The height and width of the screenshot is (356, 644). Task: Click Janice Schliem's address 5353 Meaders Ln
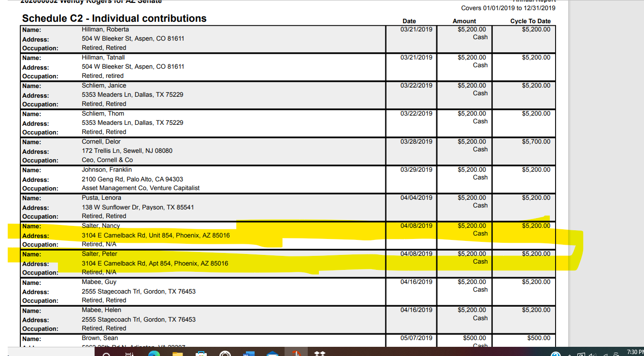click(132, 94)
